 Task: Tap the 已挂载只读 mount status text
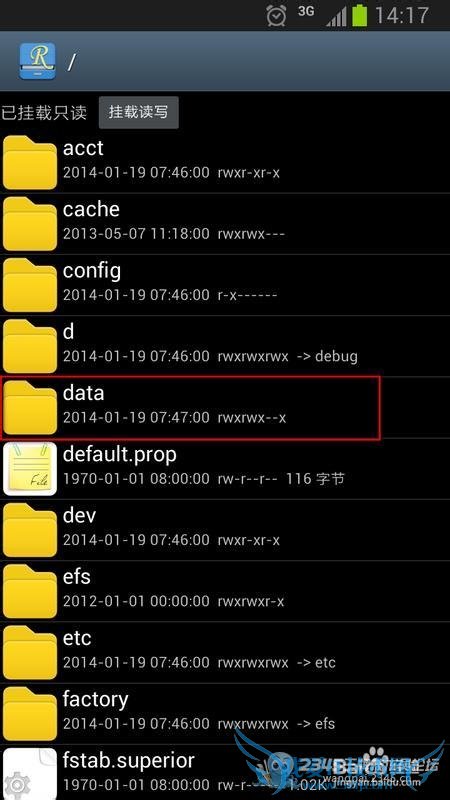(x=44, y=113)
